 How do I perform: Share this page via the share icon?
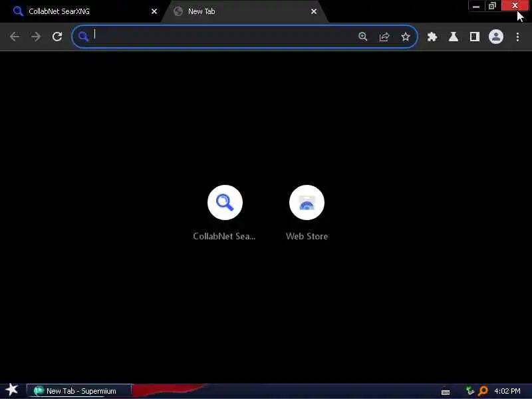click(x=384, y=37)
